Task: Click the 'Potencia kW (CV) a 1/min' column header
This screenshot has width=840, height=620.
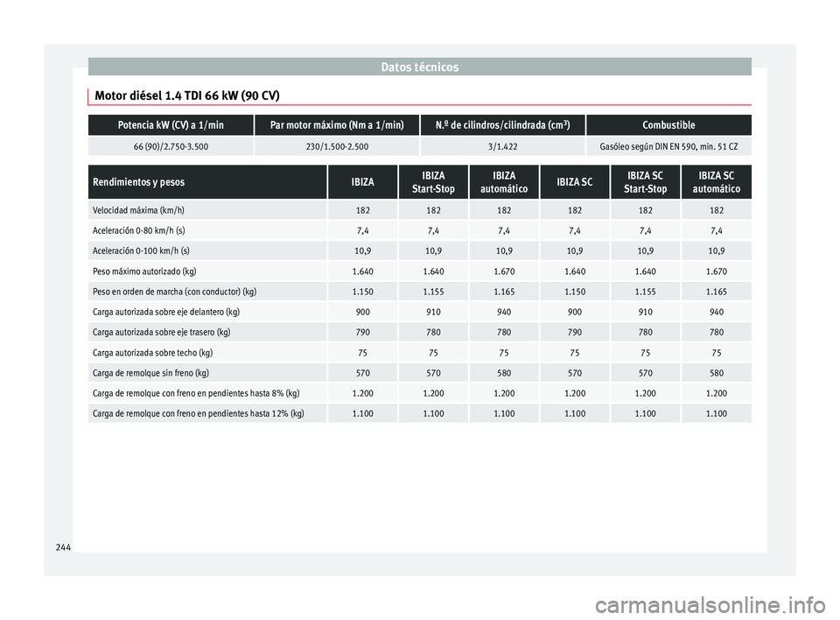Action: (x=171, y=125)
